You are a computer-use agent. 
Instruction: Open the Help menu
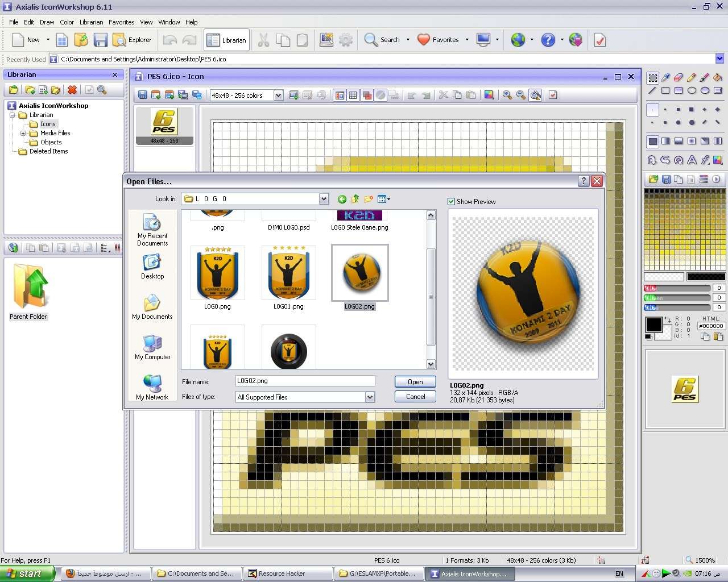tap(192, 22)
